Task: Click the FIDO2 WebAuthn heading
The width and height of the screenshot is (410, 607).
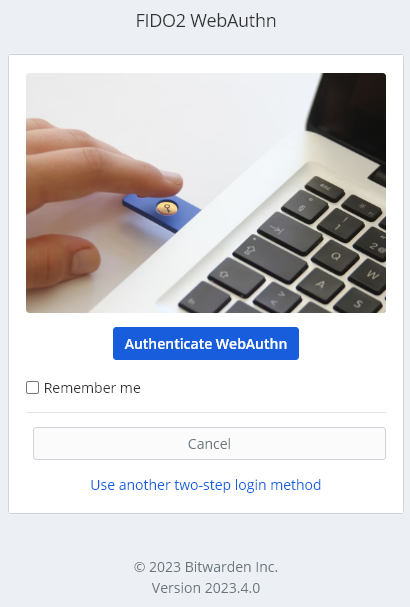Action: point(206,21)
